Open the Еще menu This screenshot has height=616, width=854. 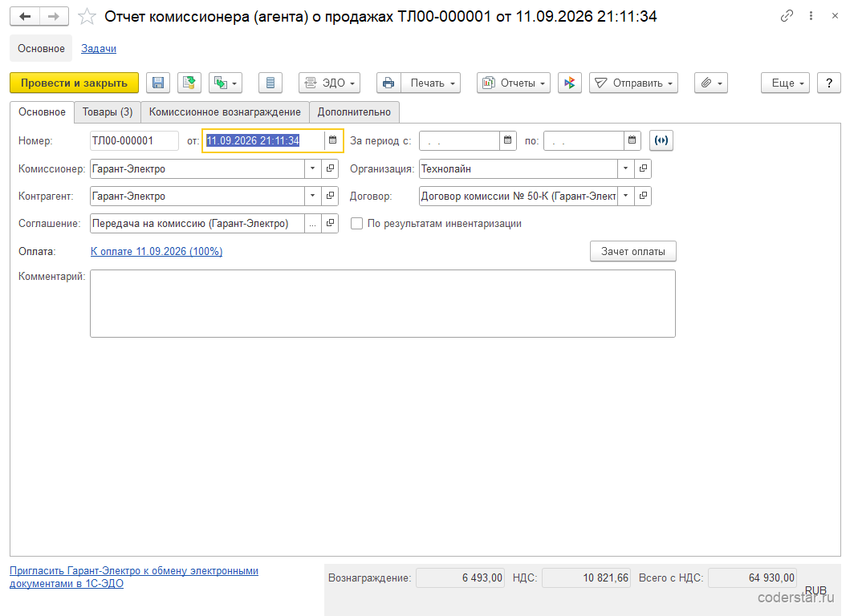[x=785, y=83]
